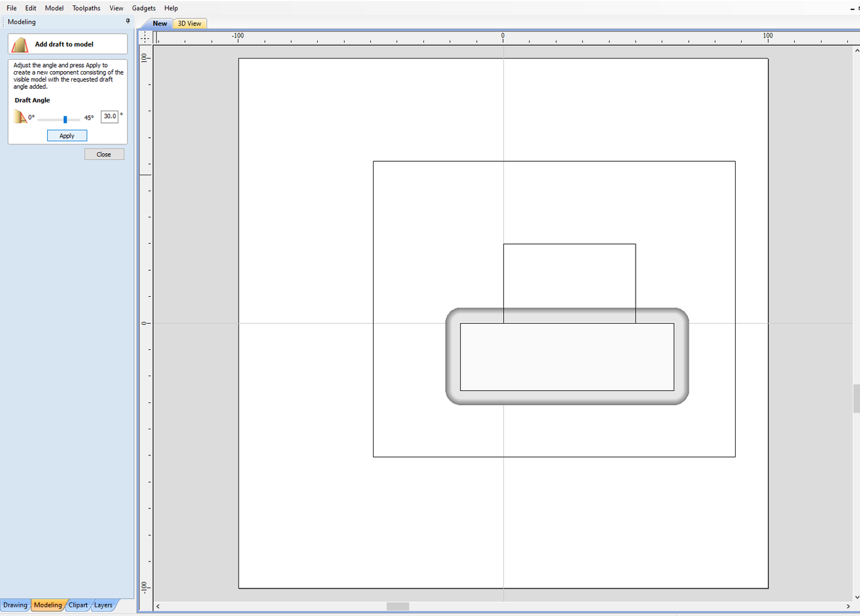Pin the Modeling panel with pushpin icon

[x=128, y=21]
